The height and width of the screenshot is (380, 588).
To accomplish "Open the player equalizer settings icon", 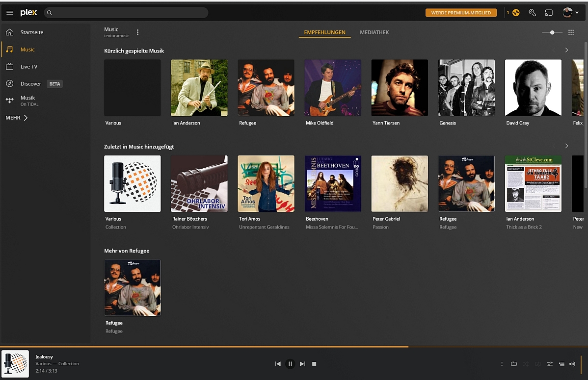I will (x=550, y=364).
